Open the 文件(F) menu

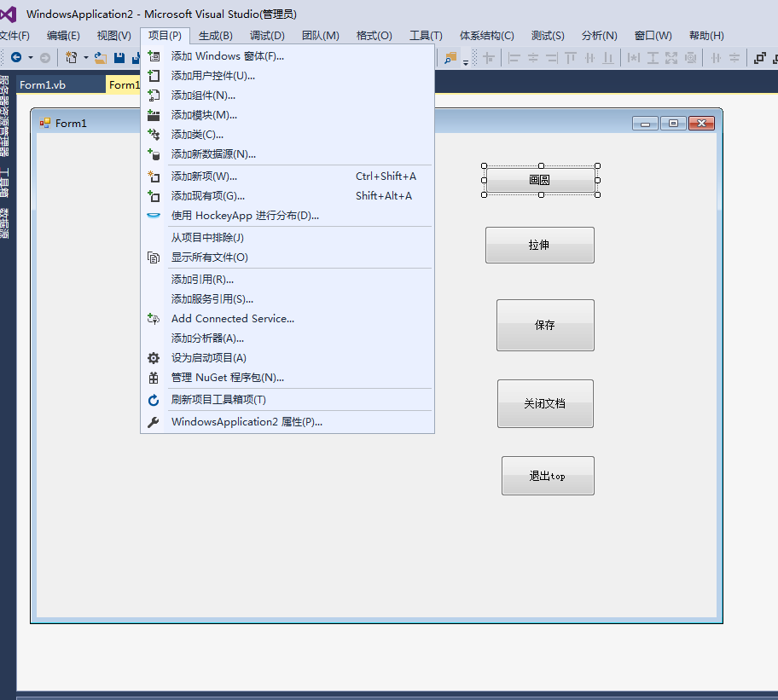(15, 36)
